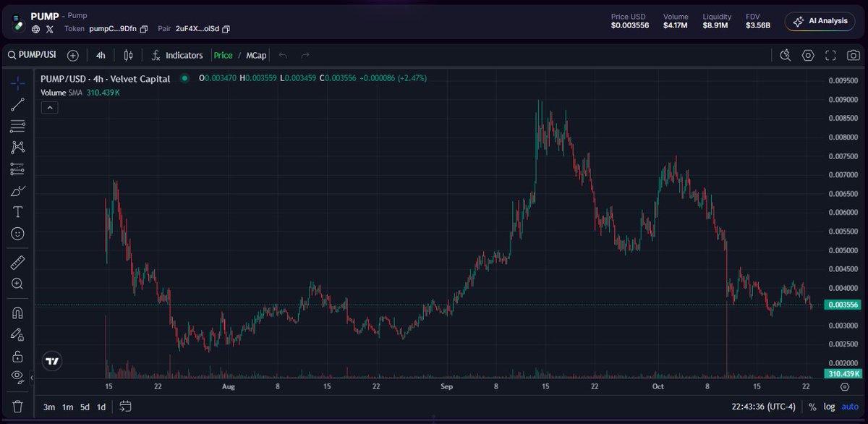This screenshot has width=868, height=424.
Task: Open the go to date calendar
Action: 125,407
